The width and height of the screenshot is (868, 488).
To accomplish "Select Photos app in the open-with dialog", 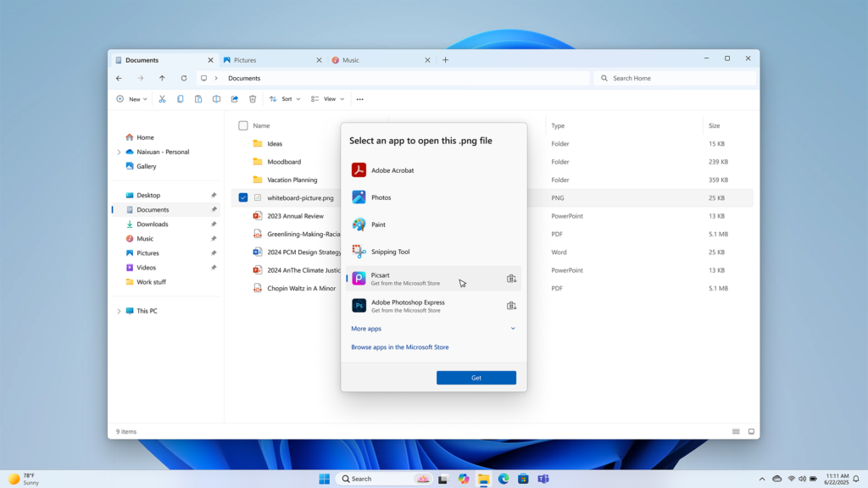I will pos(381,197).
